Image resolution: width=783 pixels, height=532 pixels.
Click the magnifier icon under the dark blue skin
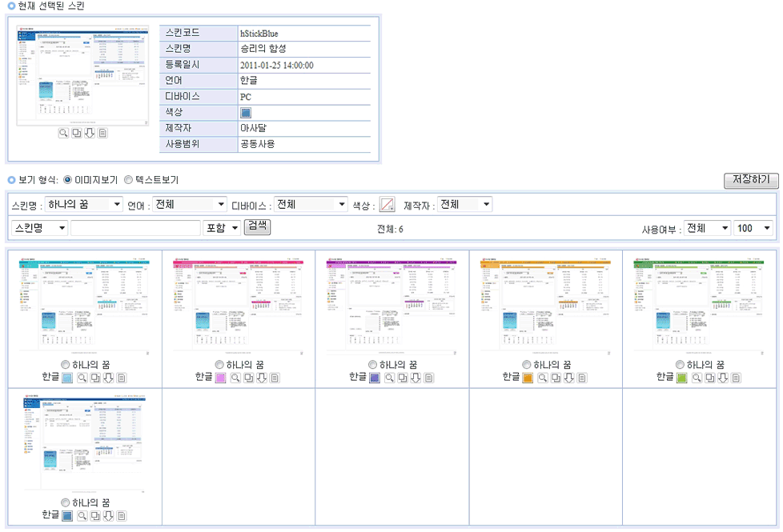(82, 516)
